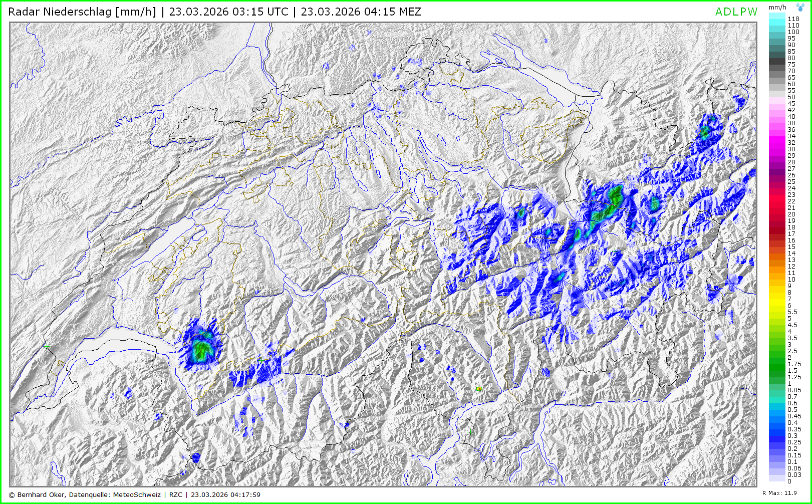
Task: Click the small orange-yellow precipitation cell
Action: click(479, 389)
